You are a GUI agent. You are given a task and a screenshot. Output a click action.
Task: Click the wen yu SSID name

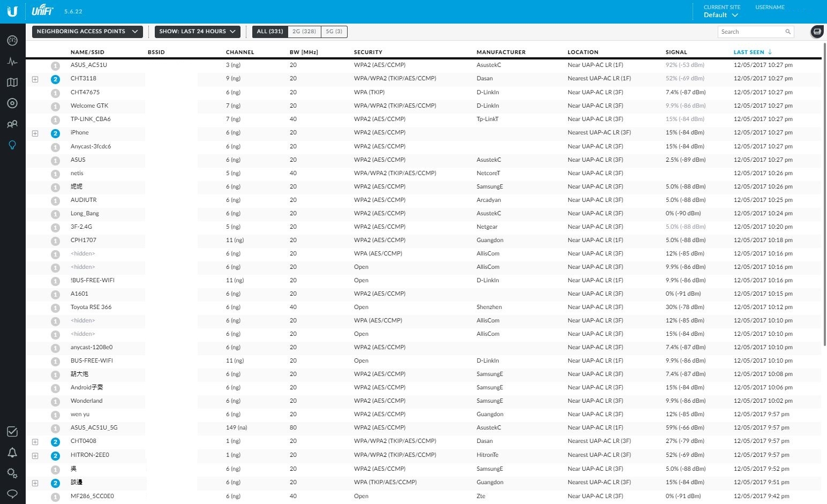(x=80, y=414)
